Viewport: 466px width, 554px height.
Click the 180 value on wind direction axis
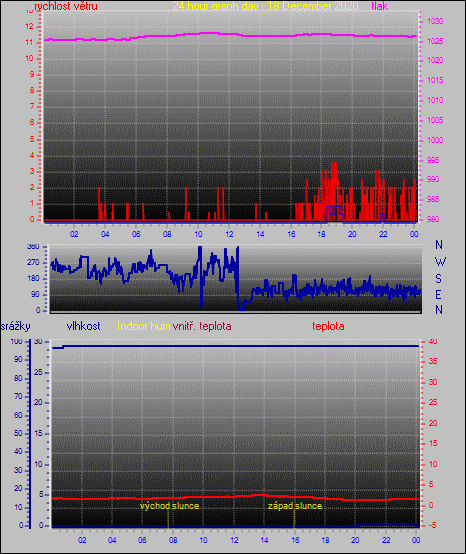[33, 279]
